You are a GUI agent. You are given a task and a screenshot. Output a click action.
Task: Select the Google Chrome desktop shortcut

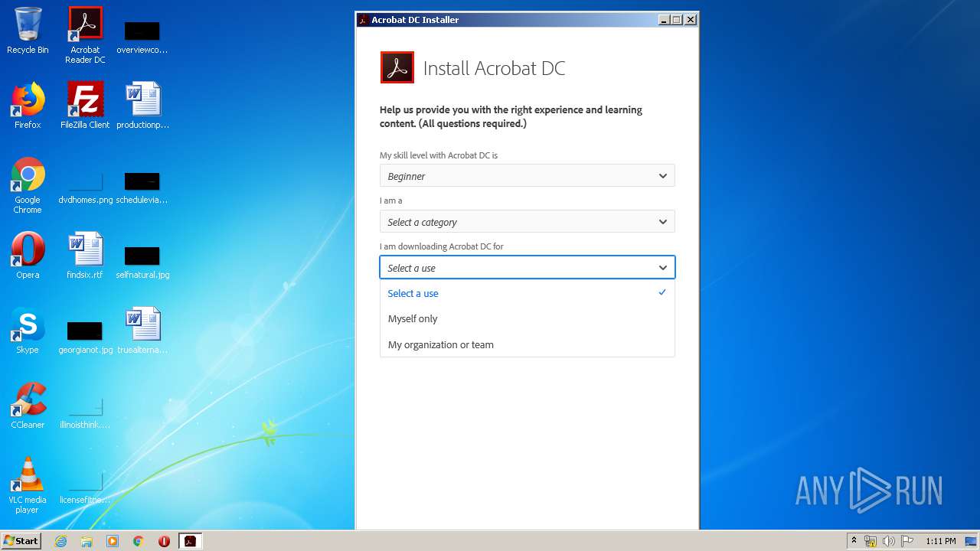[x=28, y=185]
